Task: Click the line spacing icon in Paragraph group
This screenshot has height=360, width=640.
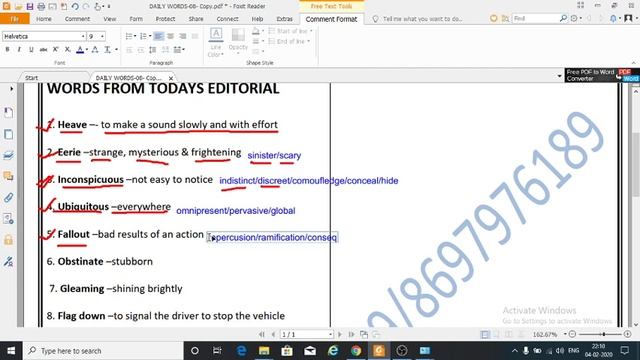Action: pyautogui.click(x=153, y=50)
